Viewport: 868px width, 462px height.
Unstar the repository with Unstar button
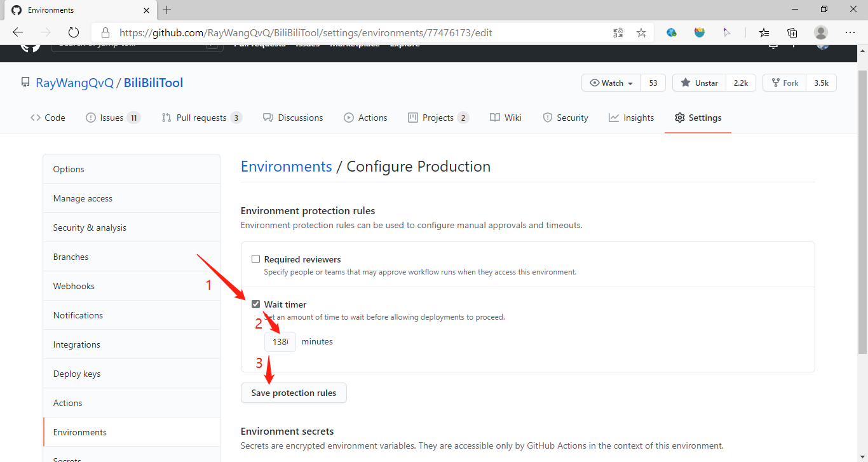click(700, 83)
